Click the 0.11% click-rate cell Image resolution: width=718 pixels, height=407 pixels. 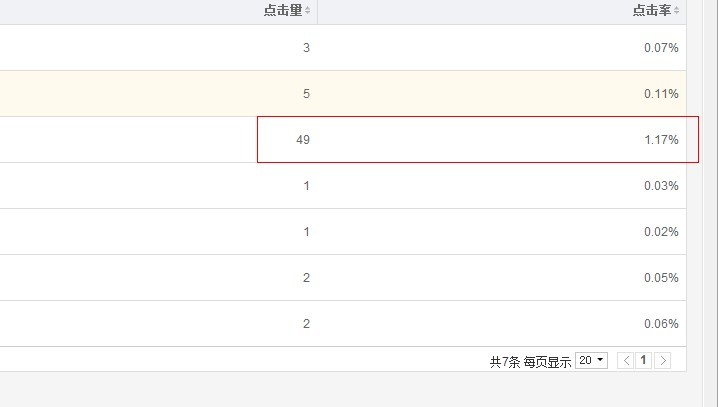pyautogui.click(x=661, y=94)
